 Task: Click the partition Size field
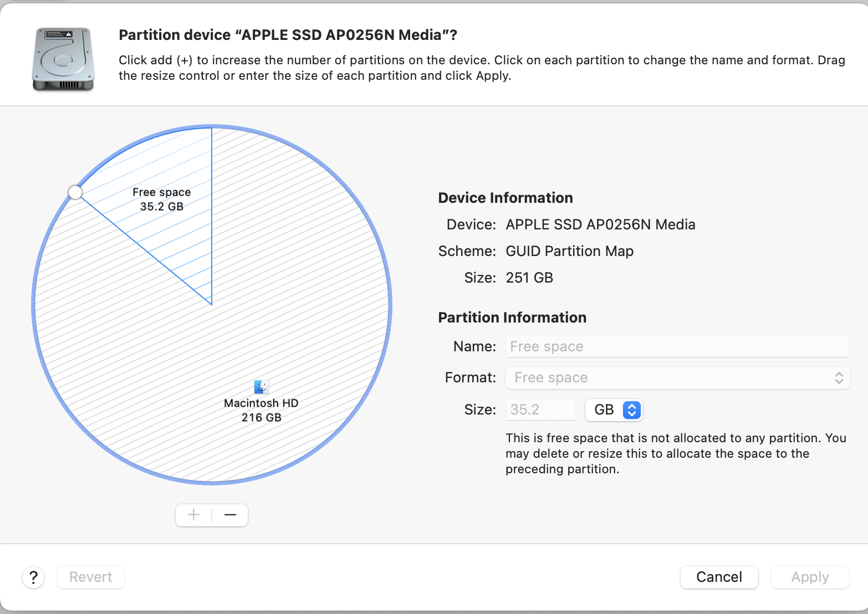point(540,410)
